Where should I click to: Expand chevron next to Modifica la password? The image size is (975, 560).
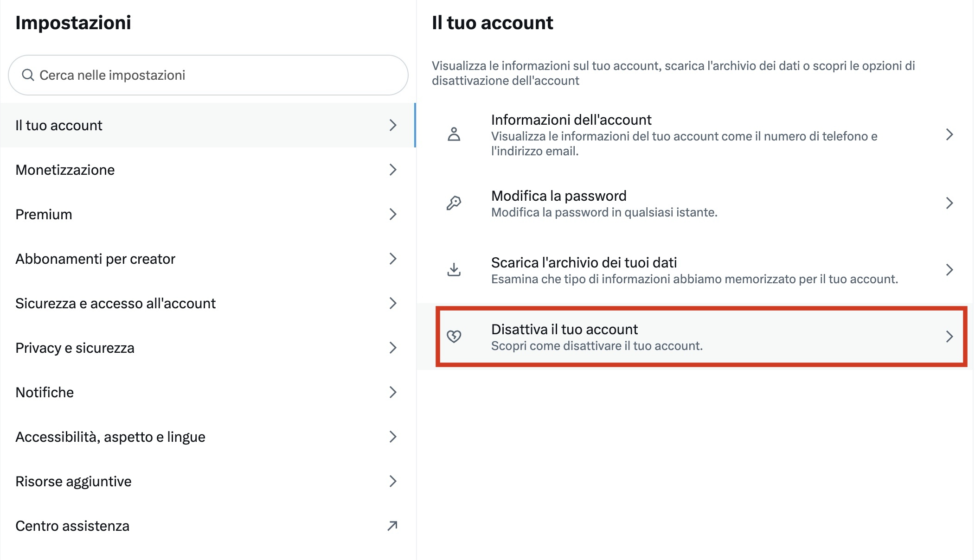pos(949,203)
